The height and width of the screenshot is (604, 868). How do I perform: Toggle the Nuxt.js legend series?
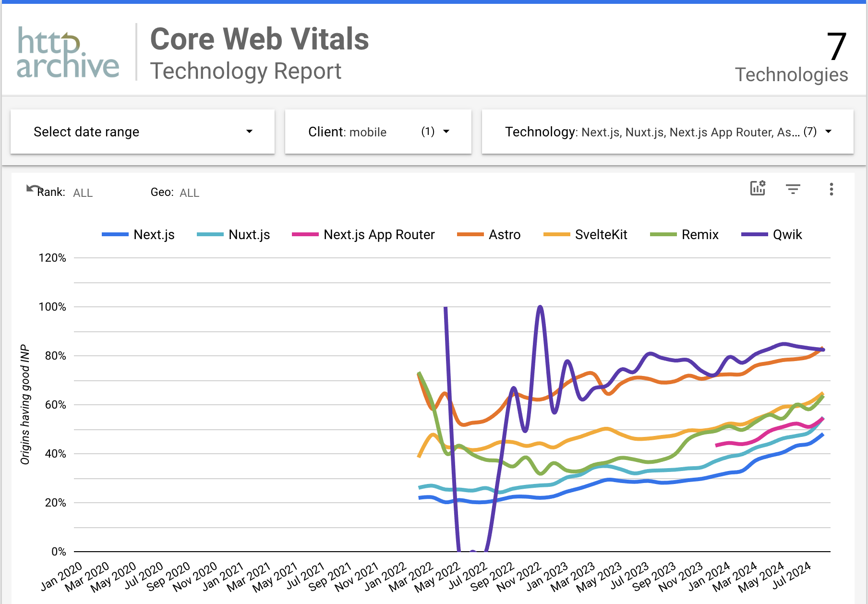[x=233, y=234]
